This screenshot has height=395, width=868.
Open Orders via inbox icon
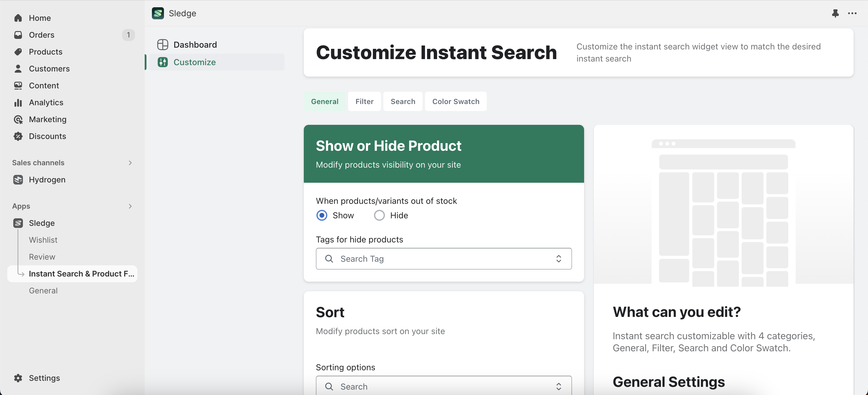tap(18, 35)
